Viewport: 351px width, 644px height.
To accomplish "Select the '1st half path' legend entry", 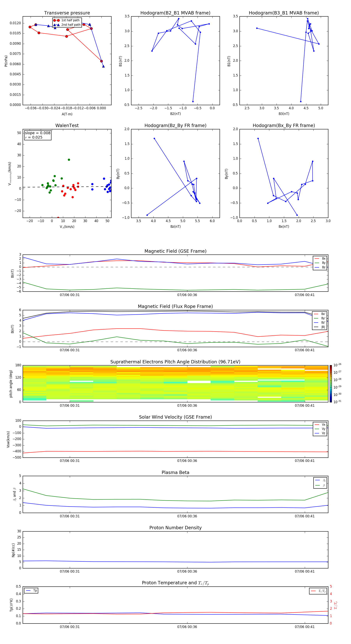I will tap(67, 20).
